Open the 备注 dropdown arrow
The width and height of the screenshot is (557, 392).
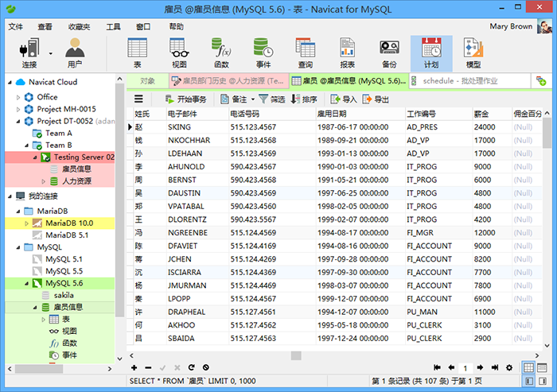pyautogui.click(x=253, y=99)
